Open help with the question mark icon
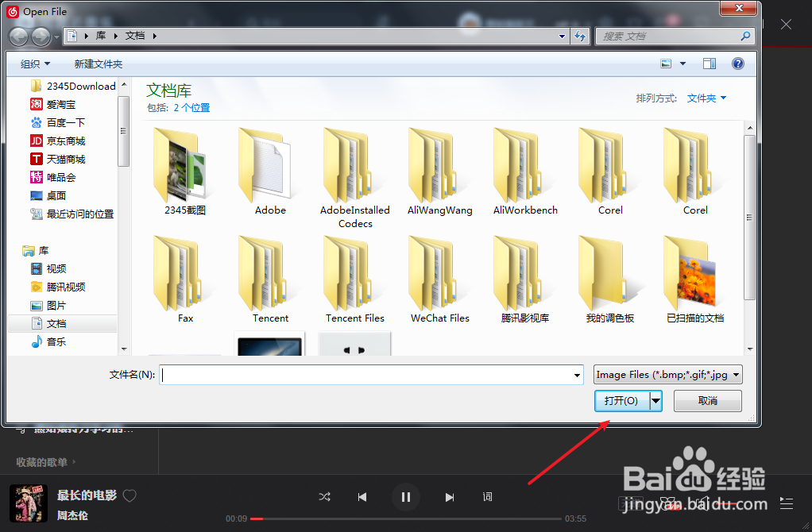812x532 pixels. click(737, 64)
